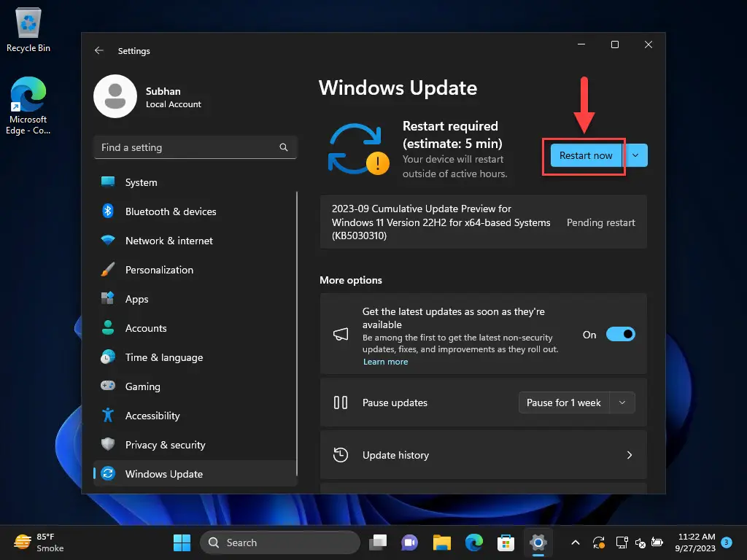Image resolution: width=747 pixels, height=560 pixels.
Task: Click the megaphone icon for latest updates
Action: [x=341, y=334]
